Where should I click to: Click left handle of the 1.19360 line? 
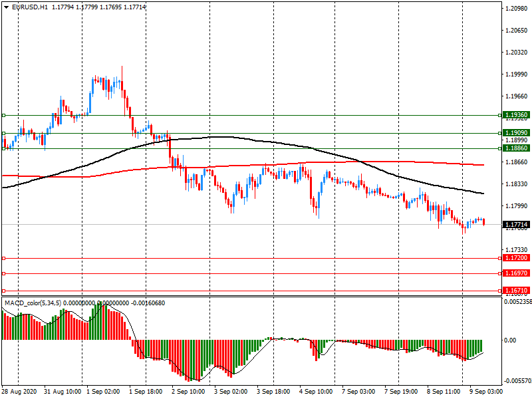[x=3, y=115]
